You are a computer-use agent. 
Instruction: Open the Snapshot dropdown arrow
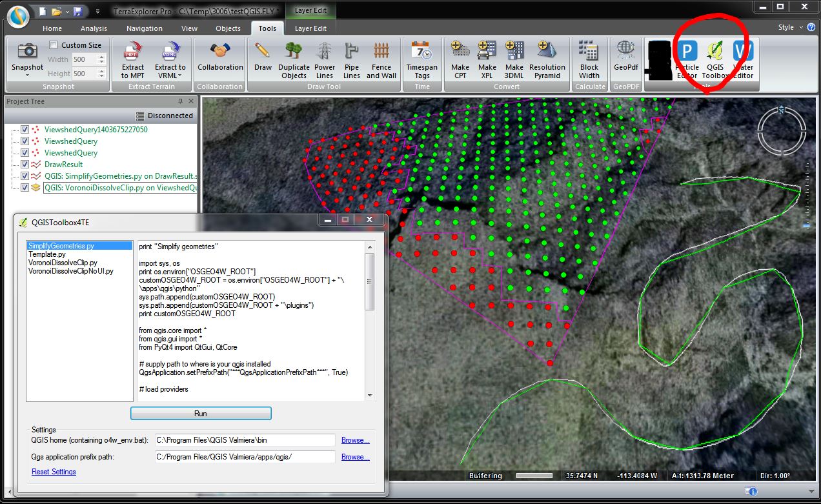pos(27,76)
